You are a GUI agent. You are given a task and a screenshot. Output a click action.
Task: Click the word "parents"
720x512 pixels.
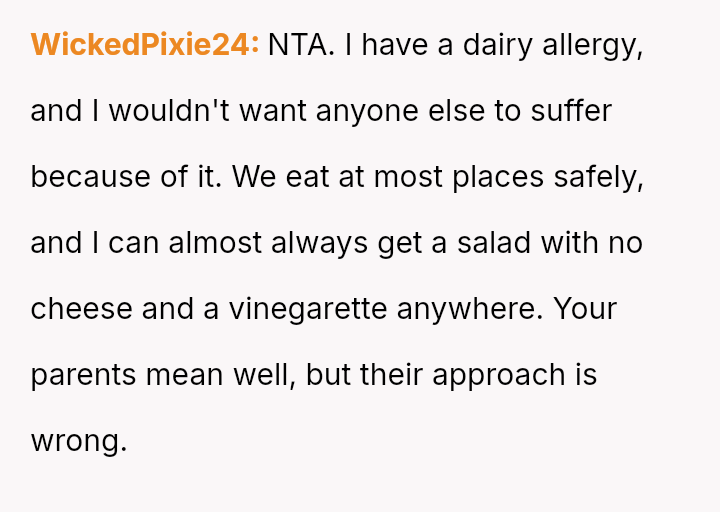(x=83, y=375)
